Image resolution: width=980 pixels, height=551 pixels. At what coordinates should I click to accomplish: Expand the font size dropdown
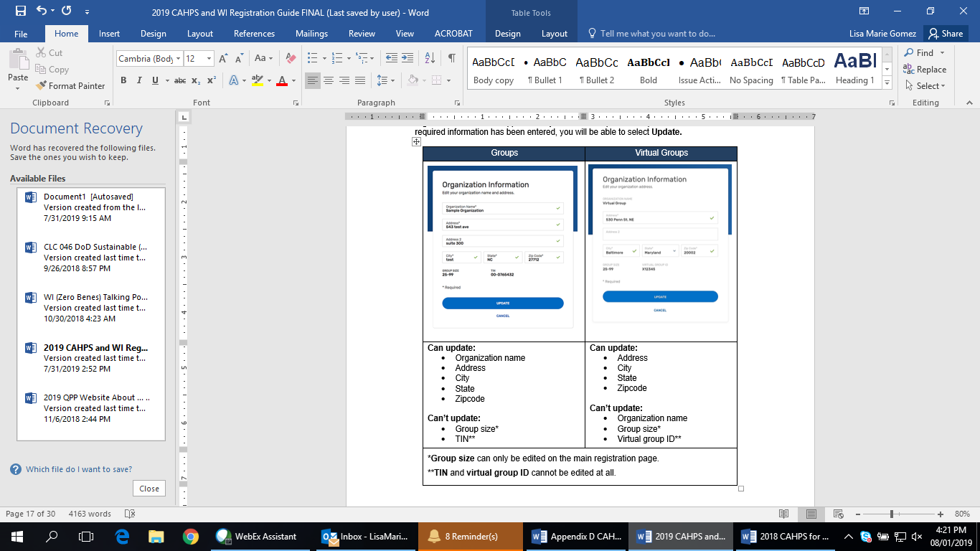coord(209,59)
